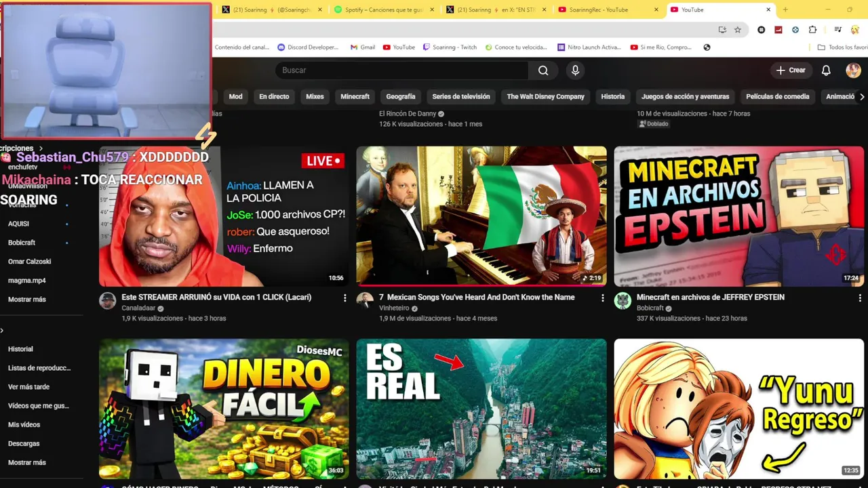The image size is (868, 488).
Task: Open the Si me Río, Compro bookmark
Action: click(x=661, y=47)
